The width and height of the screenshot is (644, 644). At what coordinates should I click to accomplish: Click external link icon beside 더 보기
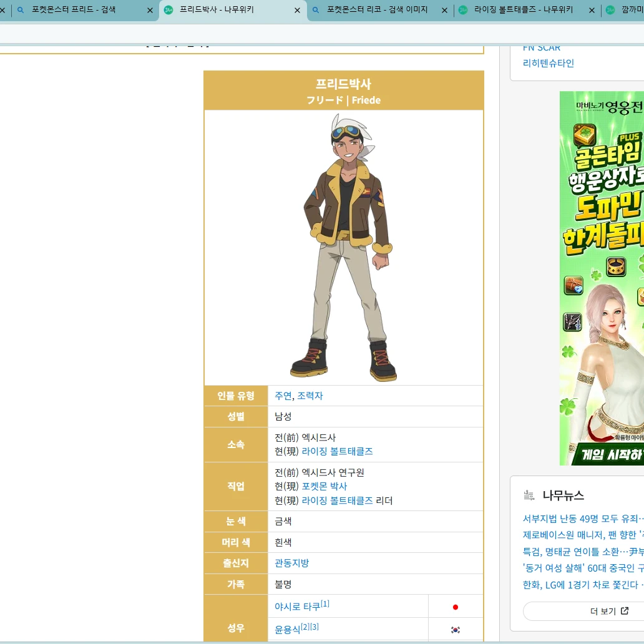click(x=624, y=611)
